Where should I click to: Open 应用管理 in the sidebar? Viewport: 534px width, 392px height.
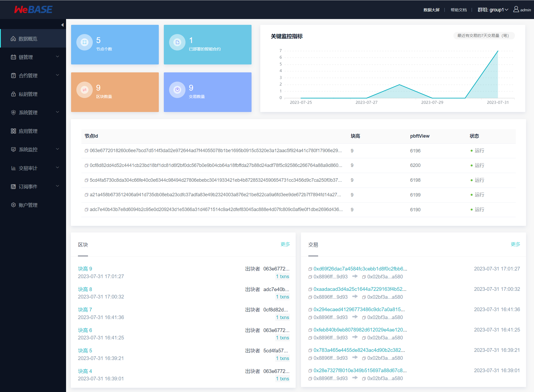click(28, 131)
